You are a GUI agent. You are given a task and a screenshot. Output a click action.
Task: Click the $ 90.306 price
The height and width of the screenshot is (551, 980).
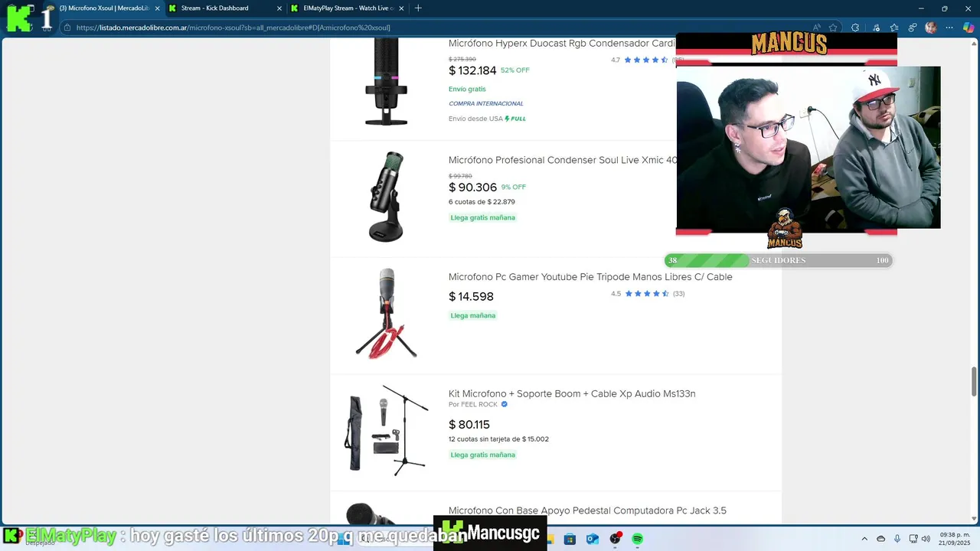[472, 187]
